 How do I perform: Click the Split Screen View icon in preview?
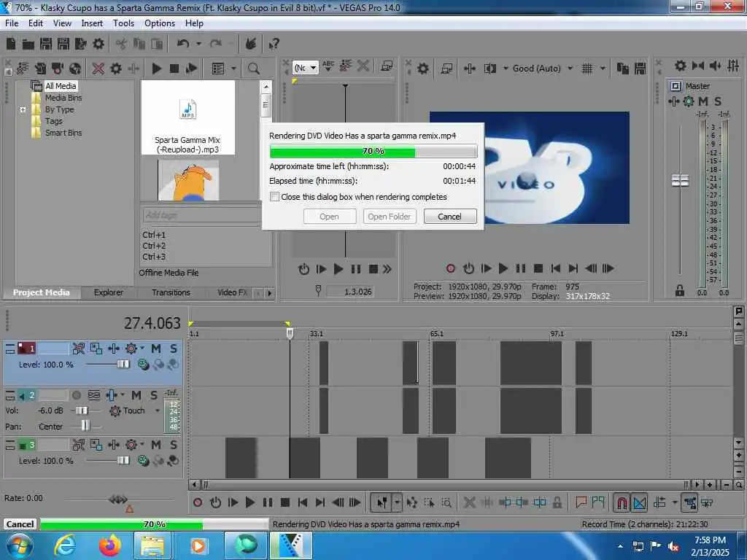(490, 69)
